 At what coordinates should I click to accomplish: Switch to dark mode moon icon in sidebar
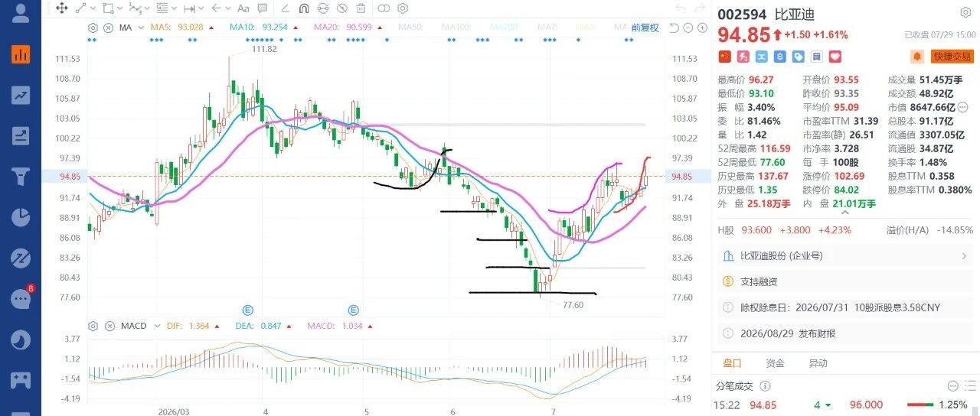[x=21, y=340]
